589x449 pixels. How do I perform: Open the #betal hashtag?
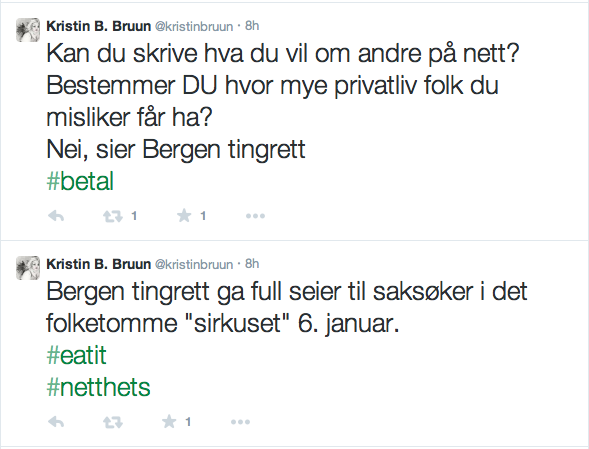[x=80, y=181]
